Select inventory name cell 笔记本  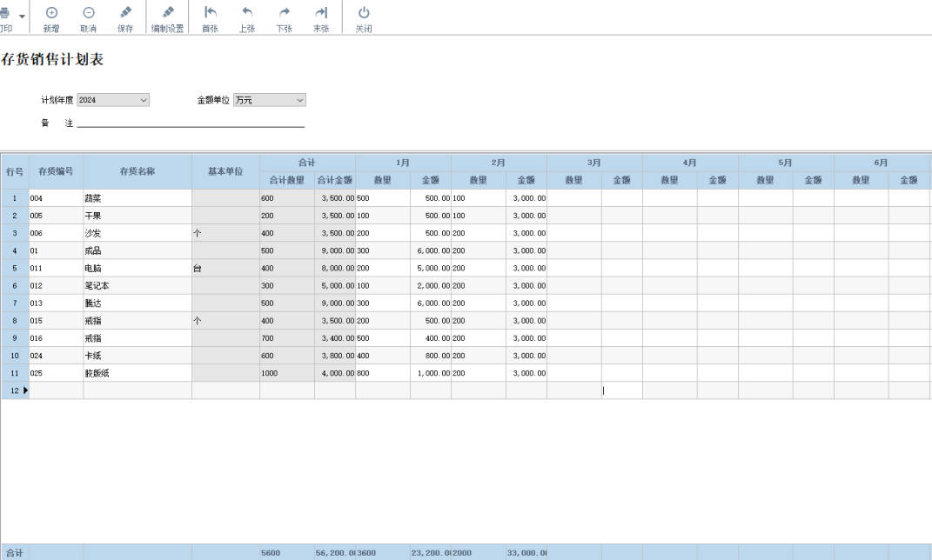pyautogui.click(x=137, y=285)
